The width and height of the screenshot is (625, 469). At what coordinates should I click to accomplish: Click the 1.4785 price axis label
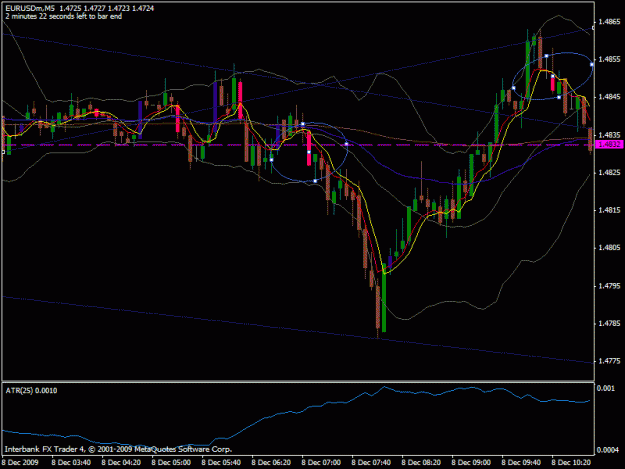click(609, 323)
